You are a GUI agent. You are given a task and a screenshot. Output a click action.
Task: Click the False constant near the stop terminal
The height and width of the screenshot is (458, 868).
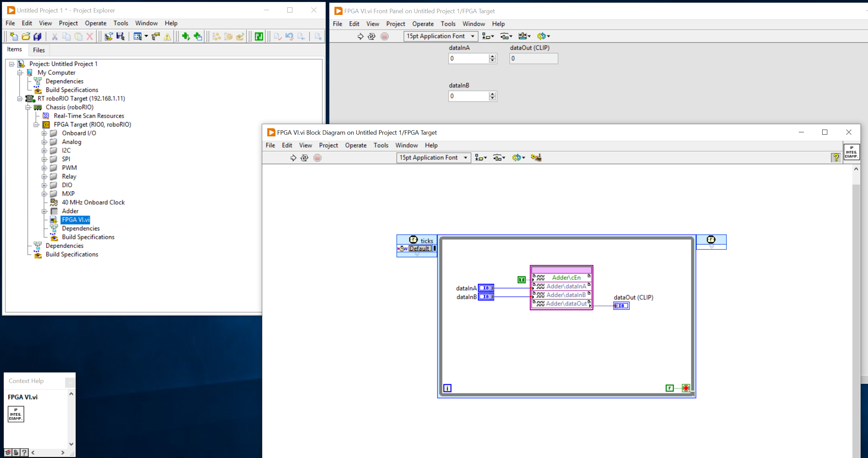coord(670,388)
